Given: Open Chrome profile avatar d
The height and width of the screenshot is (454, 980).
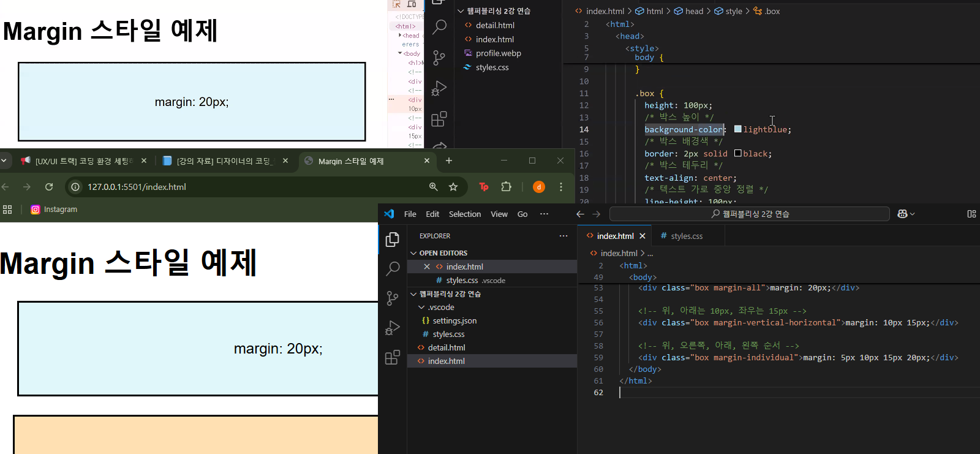Looking at the screenshot, I should tap(539, 187).
